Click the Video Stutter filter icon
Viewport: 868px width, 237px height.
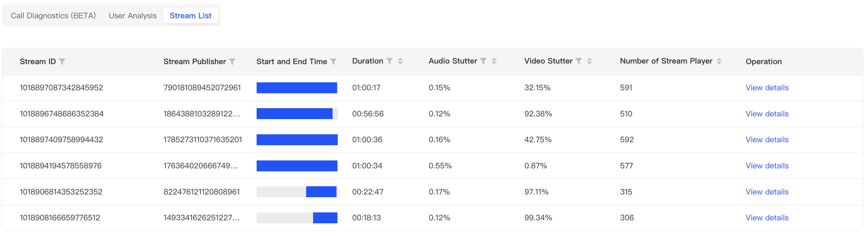tap(579, 61)
